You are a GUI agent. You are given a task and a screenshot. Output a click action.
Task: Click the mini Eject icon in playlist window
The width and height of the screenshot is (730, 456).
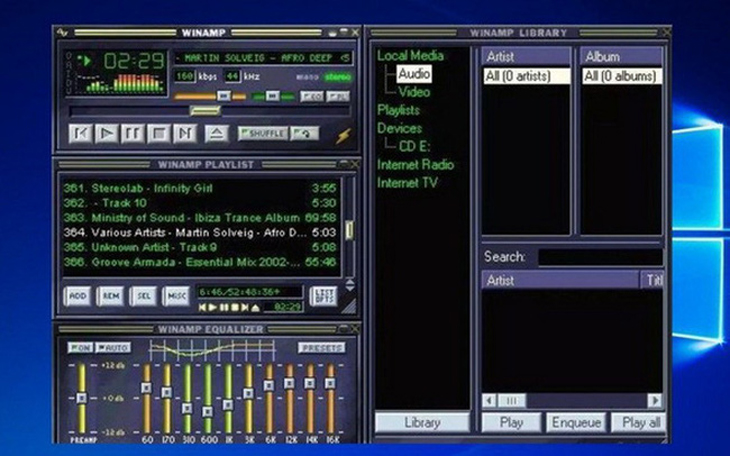click(x=255, y=307)
